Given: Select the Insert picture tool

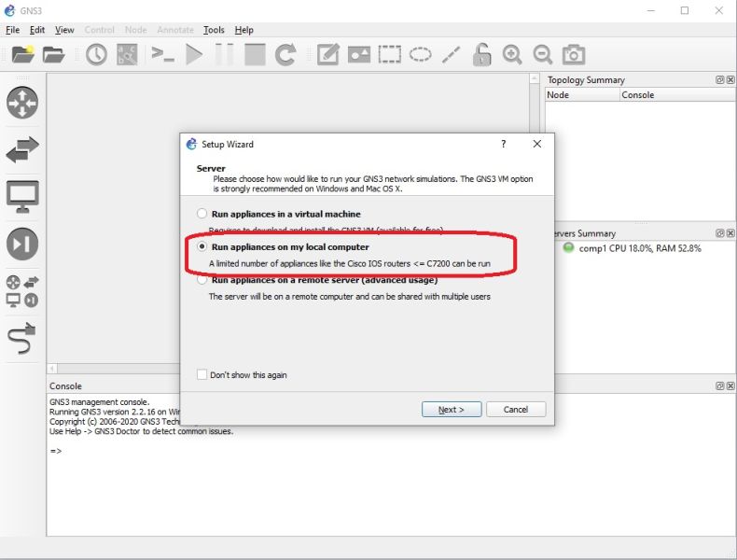Looking at the screenshot, I should tap(358, 54).
